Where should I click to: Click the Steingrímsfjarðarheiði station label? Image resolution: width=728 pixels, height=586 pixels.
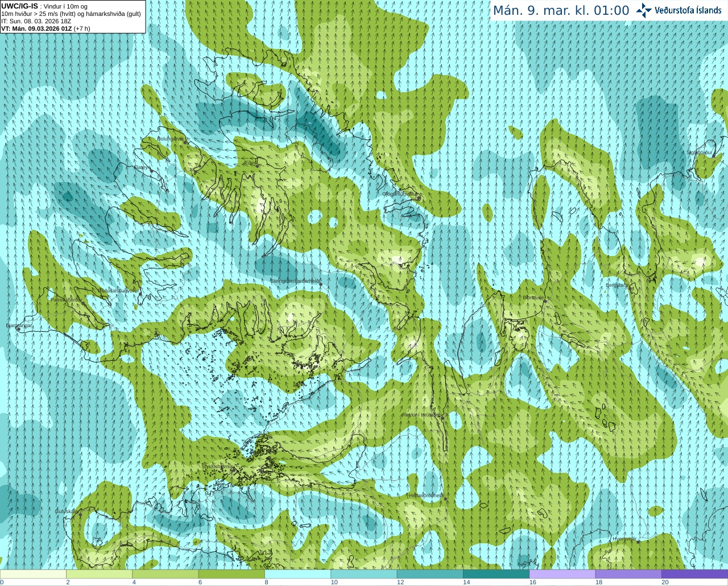295,281
